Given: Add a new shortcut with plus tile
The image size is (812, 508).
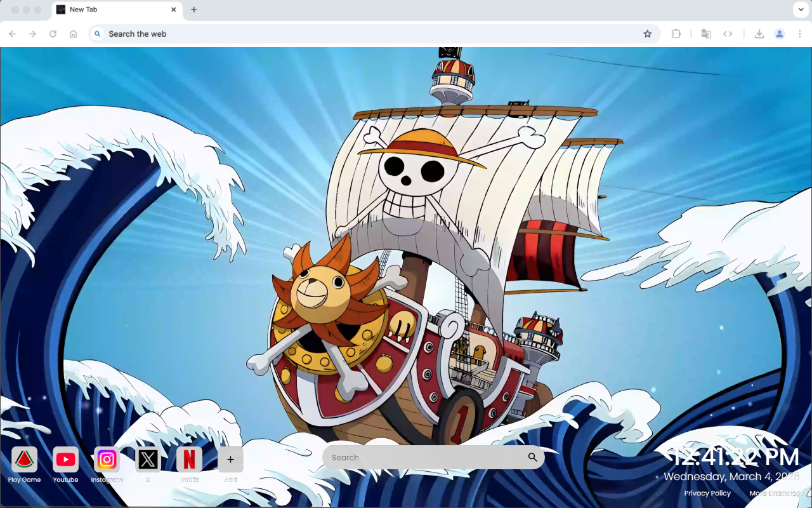Looking at the screenshot, I should coord(230,459).
